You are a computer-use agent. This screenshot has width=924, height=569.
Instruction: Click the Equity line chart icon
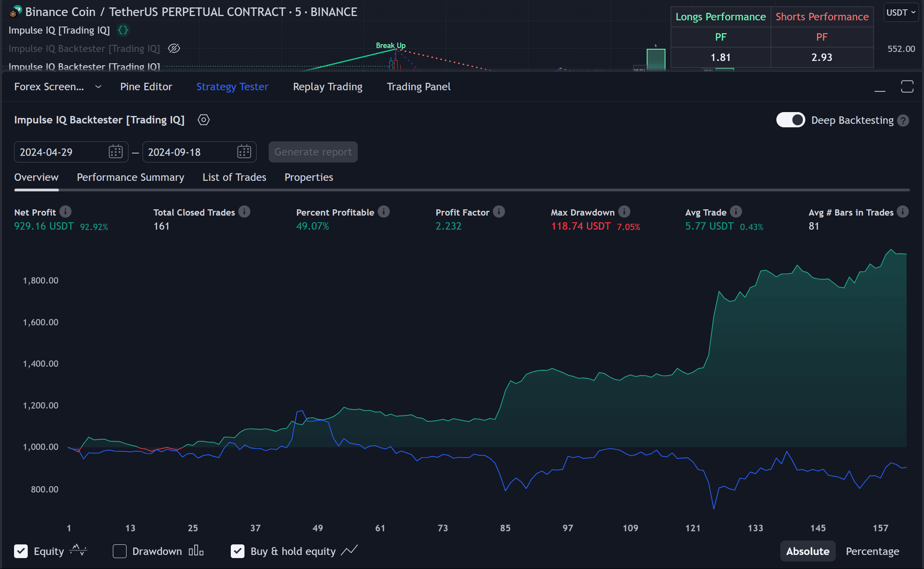click(78, 550)
